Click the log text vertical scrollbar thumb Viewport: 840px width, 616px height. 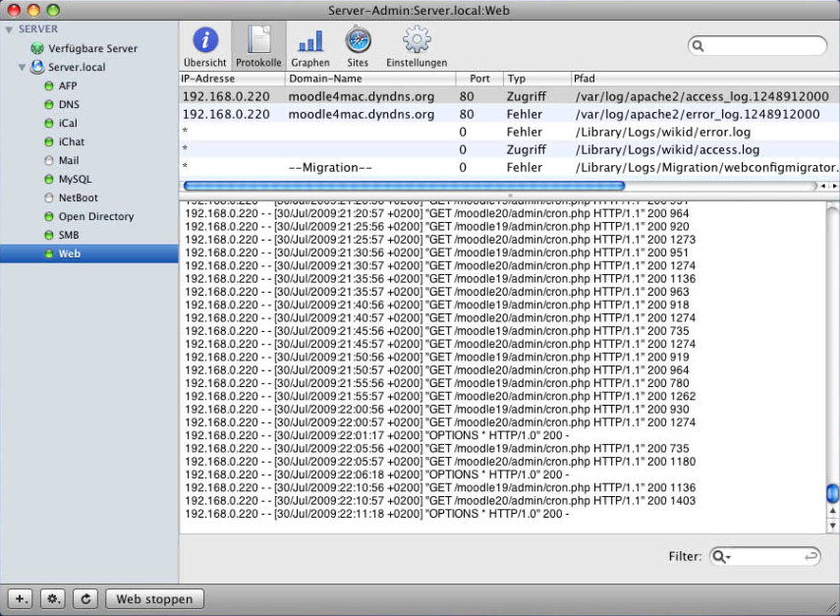(832, 492)
